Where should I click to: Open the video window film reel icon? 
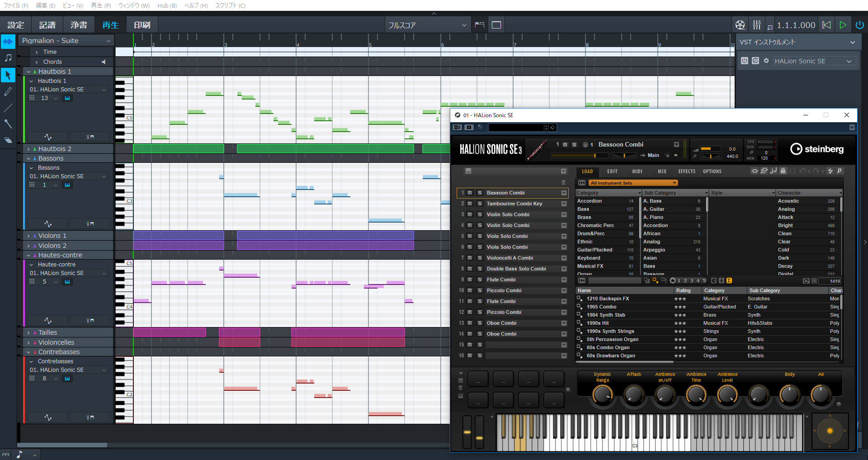point(740,25)
